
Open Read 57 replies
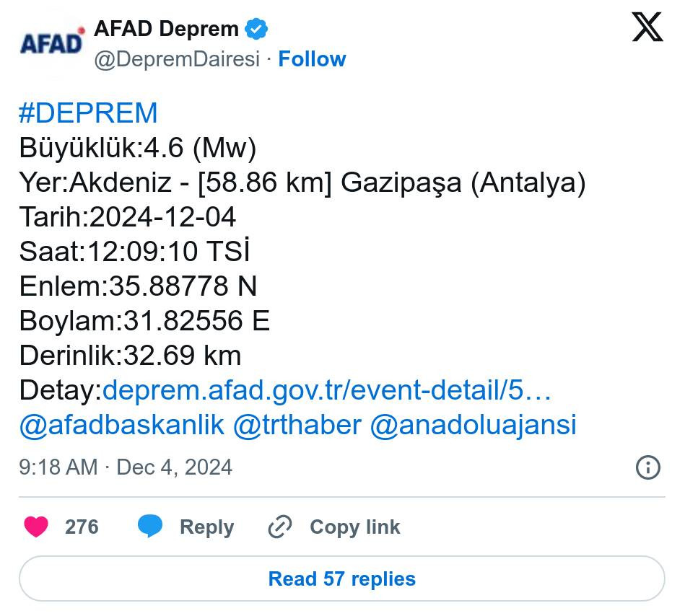(341, 578)
